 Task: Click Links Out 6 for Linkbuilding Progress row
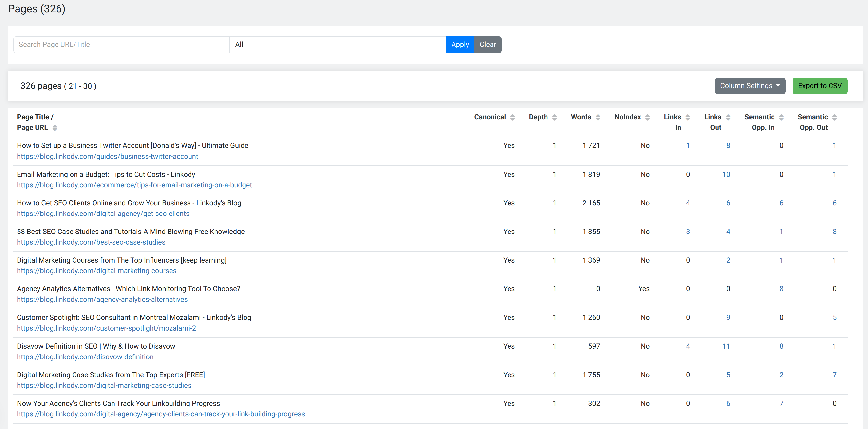click(x=728, y=403)
